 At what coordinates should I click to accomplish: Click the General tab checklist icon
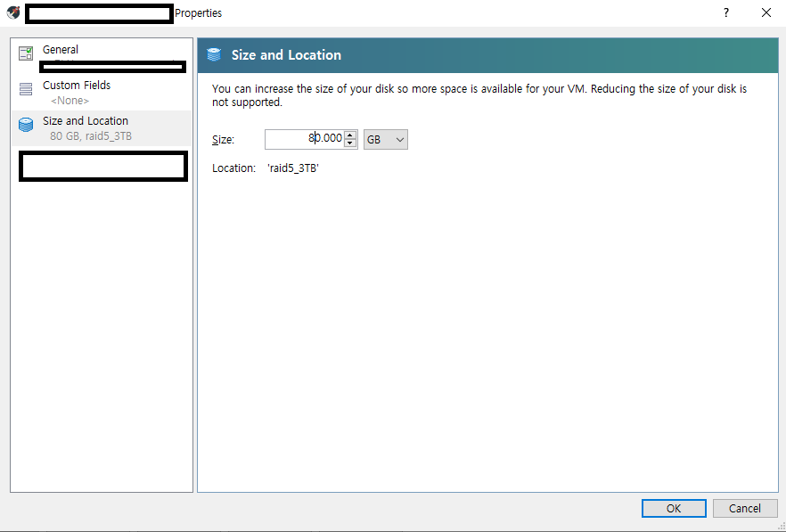click(26, 53)
